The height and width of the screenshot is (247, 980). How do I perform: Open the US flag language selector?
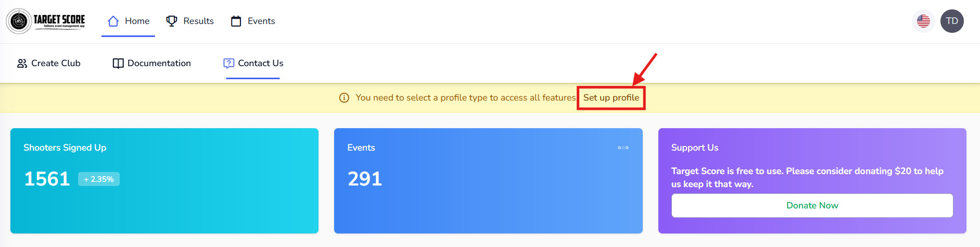point(923,21)
